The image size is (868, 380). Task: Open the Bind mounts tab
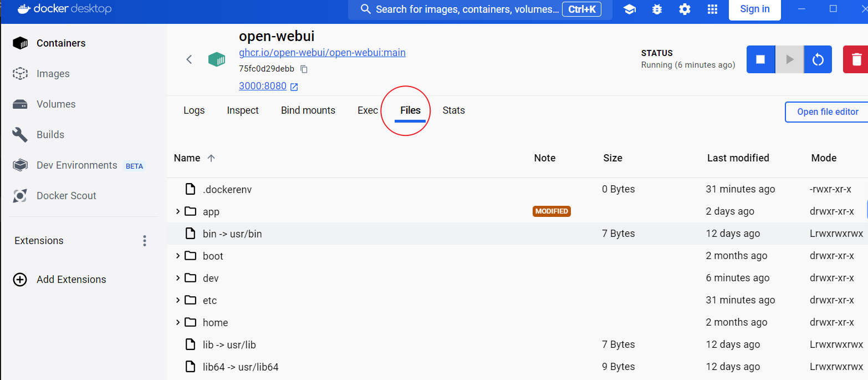(308, 110)
